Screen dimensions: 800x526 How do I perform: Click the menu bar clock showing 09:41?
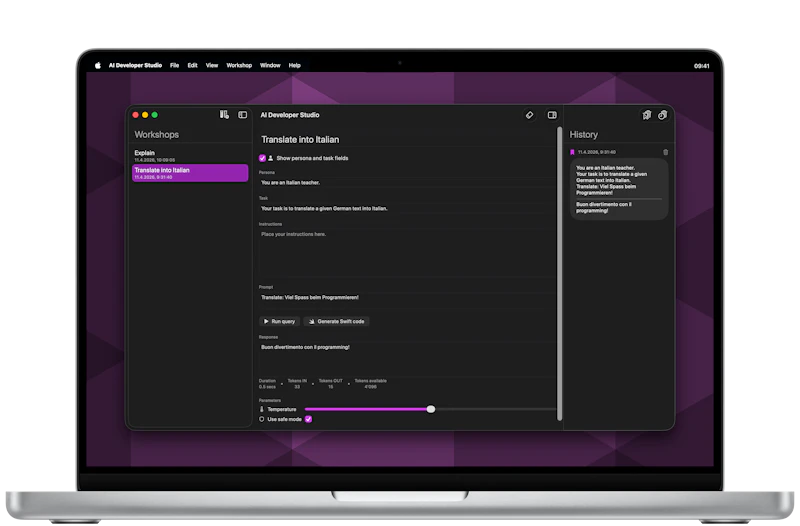[x=702, y=66]
